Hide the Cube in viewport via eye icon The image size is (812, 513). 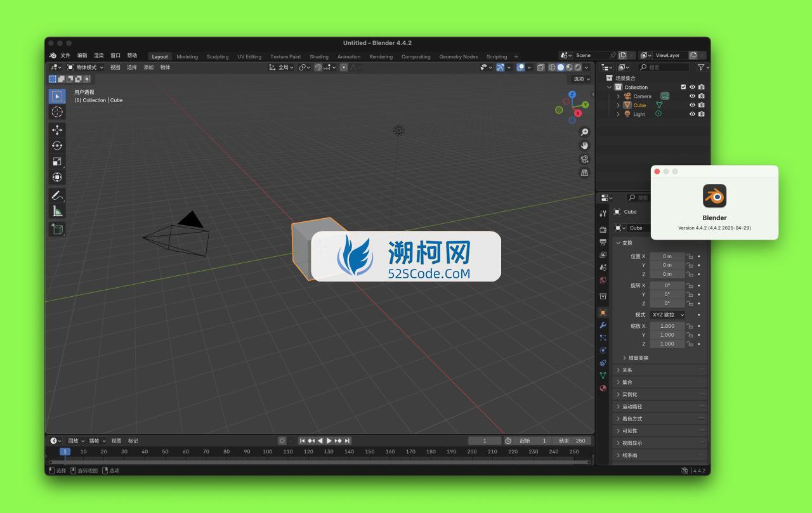tap(692, 105)
